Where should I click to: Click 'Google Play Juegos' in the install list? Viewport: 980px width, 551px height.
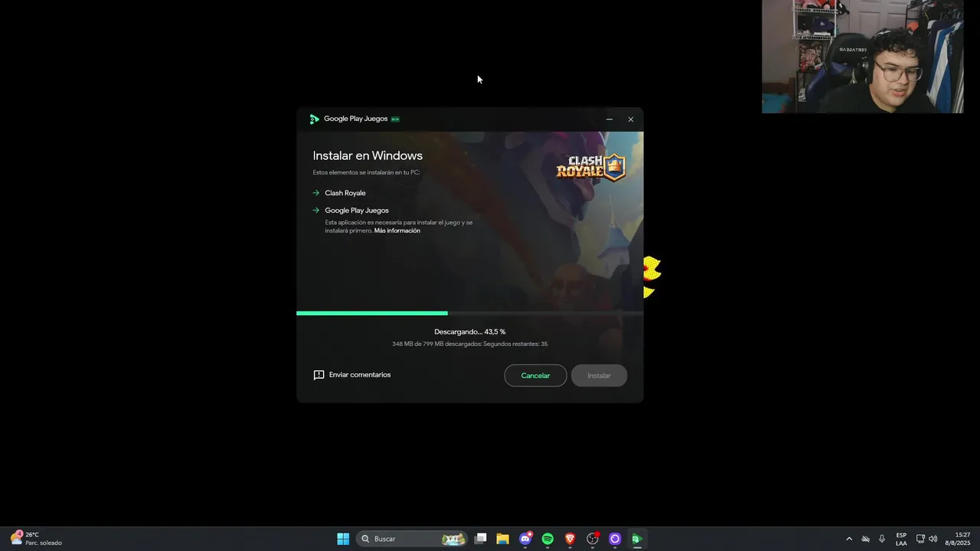tap(357, 210)
